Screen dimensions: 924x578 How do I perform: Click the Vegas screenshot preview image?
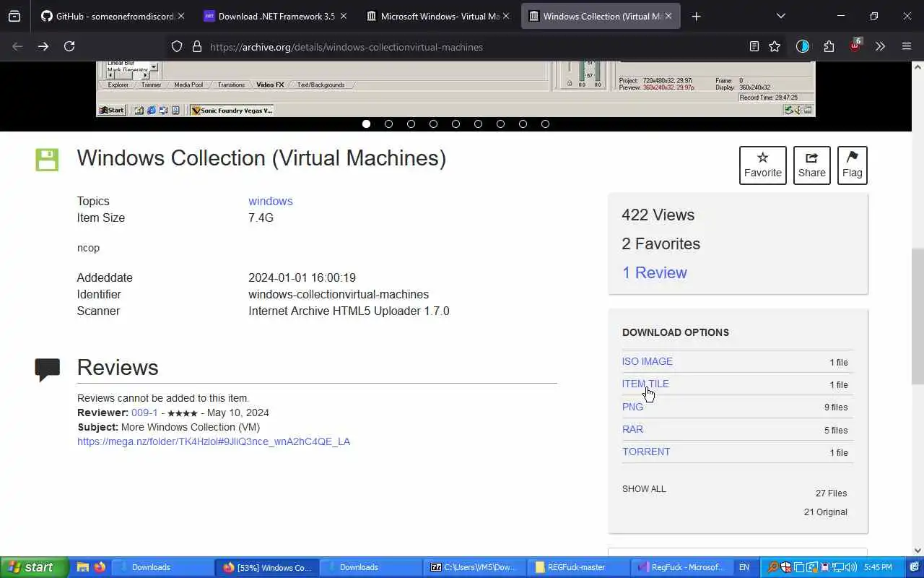click(x=456, y=88)
